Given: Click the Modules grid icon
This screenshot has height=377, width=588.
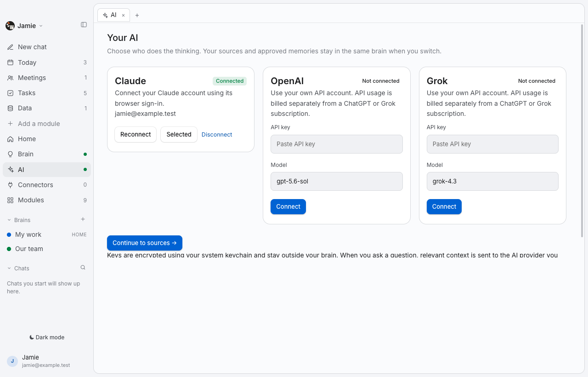Looking at the screenshot, I should (x=10, y=200).
